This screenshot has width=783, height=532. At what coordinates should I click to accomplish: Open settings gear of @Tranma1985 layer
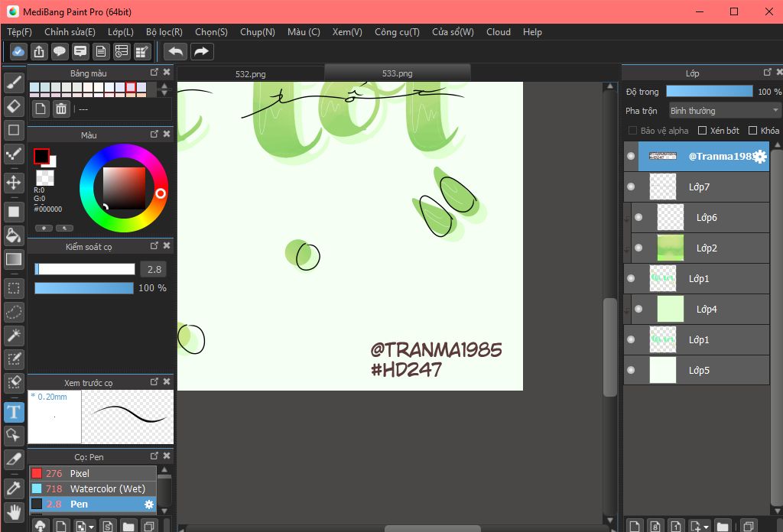pos(759,157)
